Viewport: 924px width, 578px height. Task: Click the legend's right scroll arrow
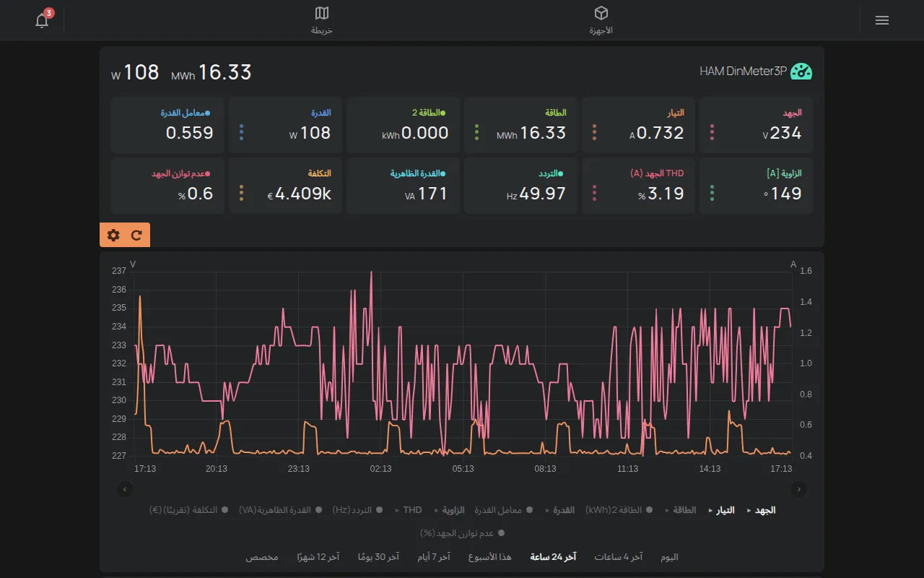[799, 489]
